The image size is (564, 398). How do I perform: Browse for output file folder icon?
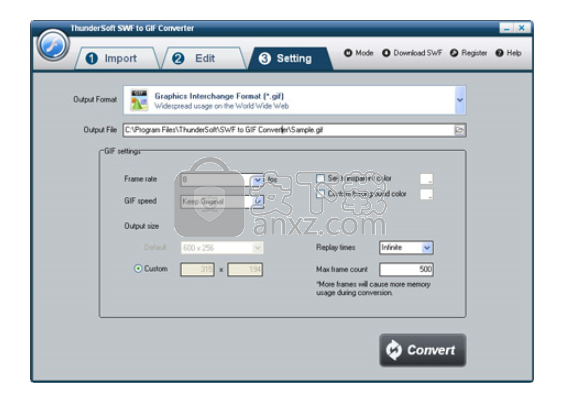(460, 130)
